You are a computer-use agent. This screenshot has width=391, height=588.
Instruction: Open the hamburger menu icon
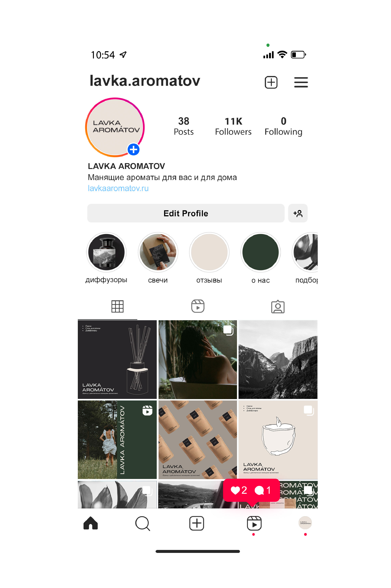(x=301, y=82)
